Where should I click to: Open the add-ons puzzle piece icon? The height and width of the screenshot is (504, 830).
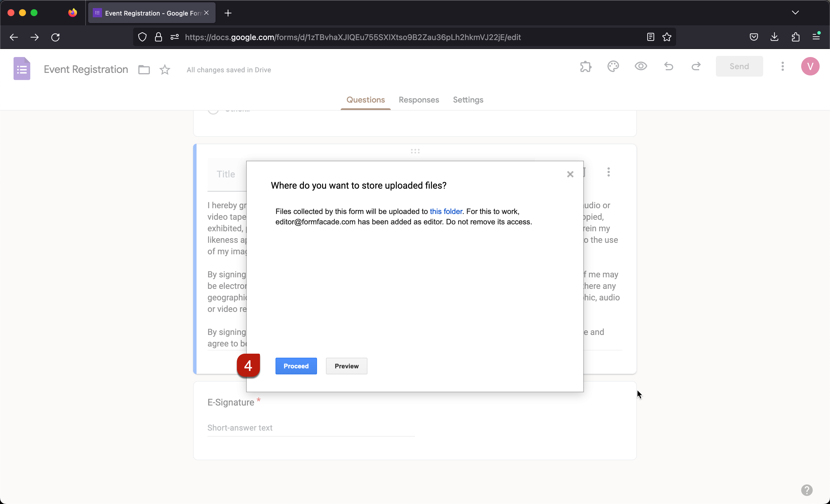[x=586, y=66]
